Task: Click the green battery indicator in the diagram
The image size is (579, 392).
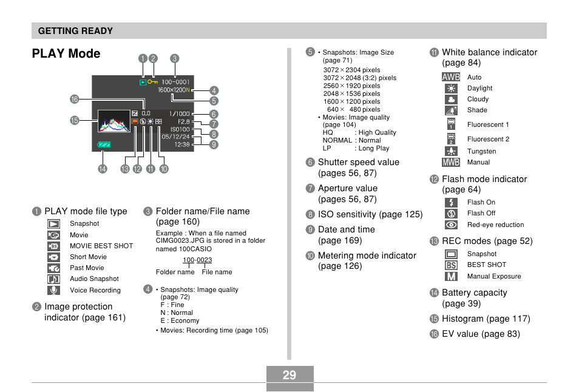Action: point(104,144)
